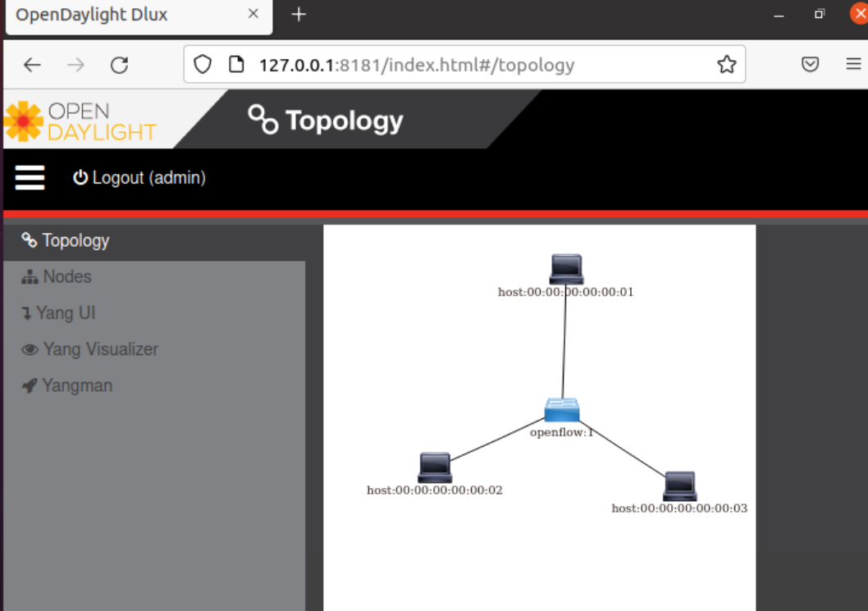Click the Yangman rocket icon
Image resolution: width=868 pixels, height=611 pixels.
pos(30,385)
